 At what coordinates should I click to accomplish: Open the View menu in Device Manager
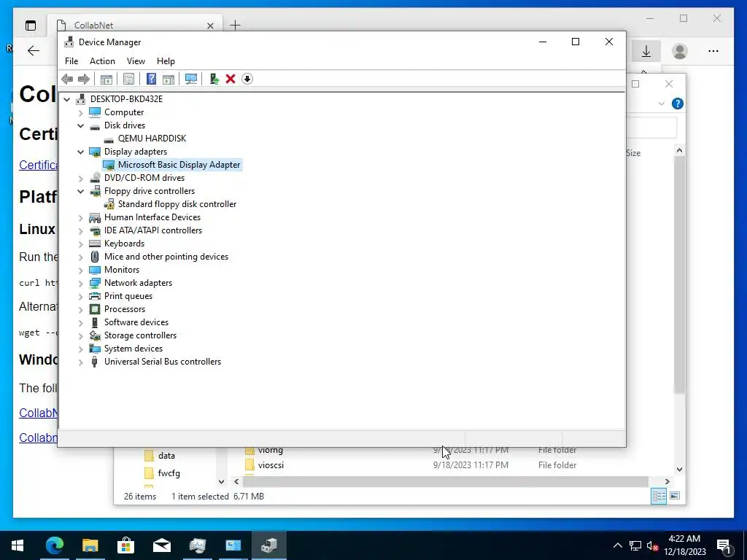(x=136, y=61)
